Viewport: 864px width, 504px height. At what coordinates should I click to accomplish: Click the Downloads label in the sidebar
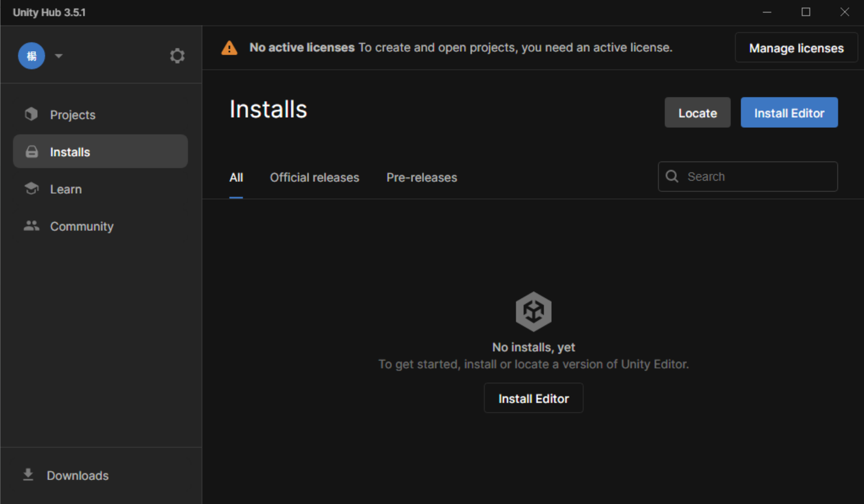[x=78, y=475]
